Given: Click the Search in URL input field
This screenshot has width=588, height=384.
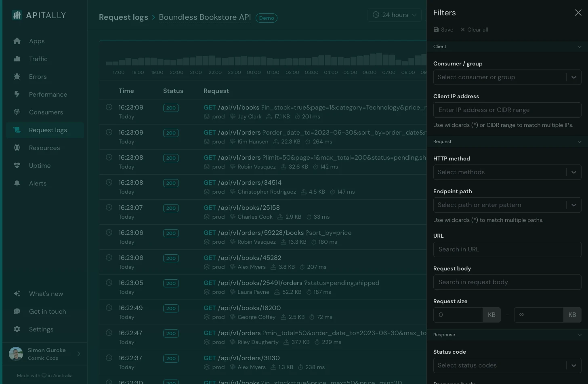Looking at the screenshot, I should 507,249.
